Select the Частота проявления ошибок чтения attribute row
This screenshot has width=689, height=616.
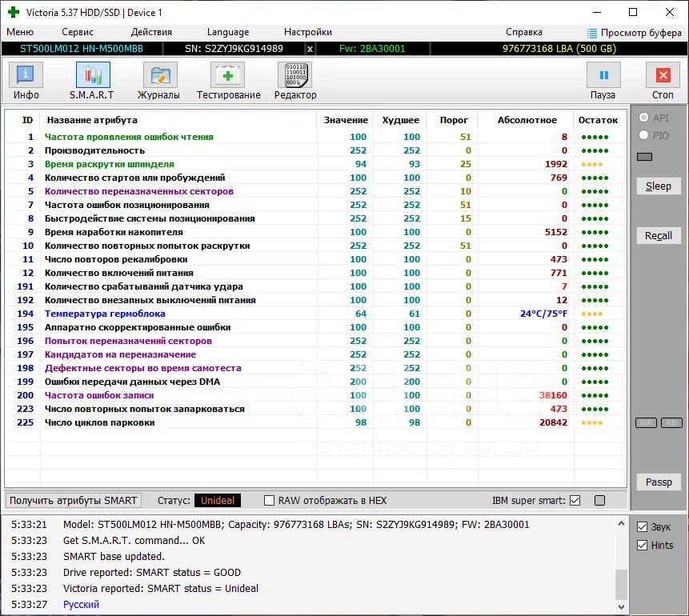[315, 137]
